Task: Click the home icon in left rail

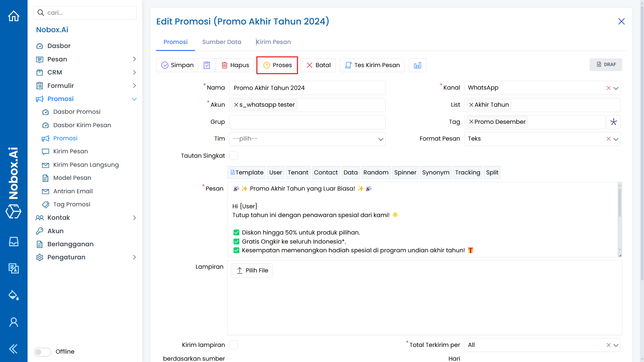Action: click(x=14, y=16)
